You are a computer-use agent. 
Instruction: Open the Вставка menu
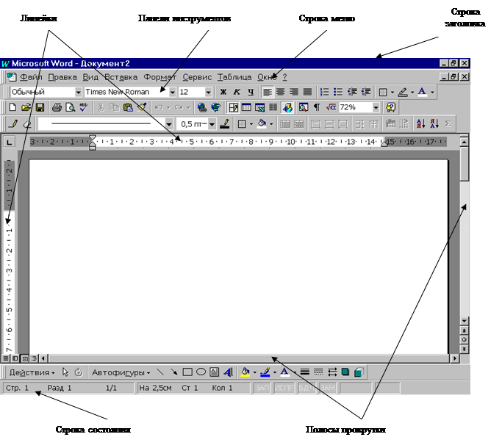click(x=121, y=77)
